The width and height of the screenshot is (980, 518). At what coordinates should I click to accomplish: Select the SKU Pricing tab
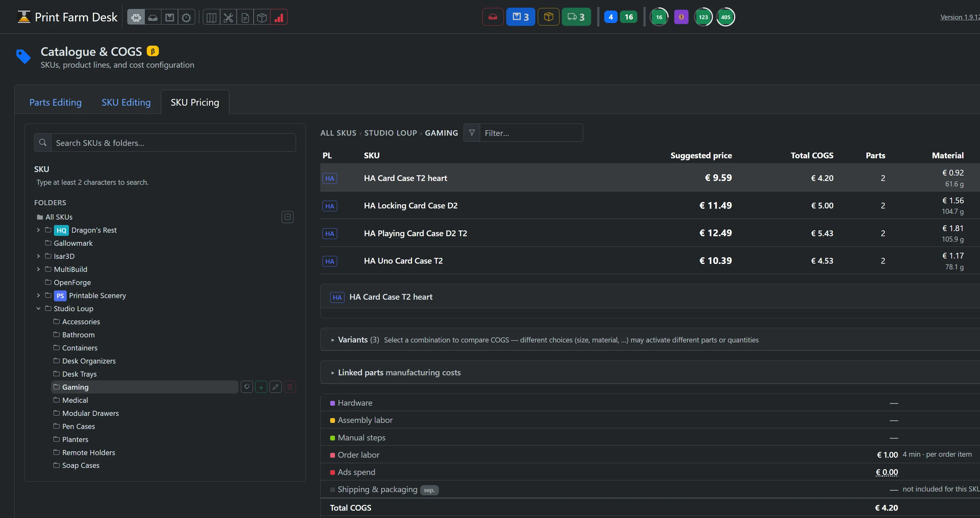click(x=195, y=102)
